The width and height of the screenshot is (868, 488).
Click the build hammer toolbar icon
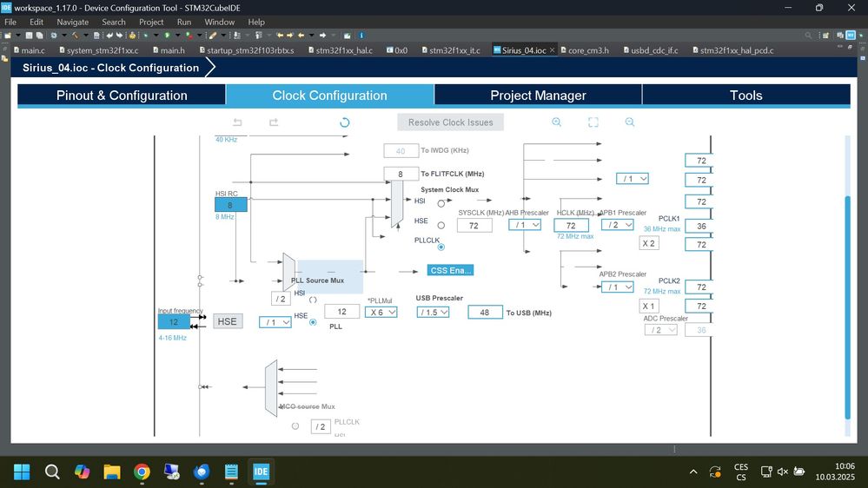pyautogui.click(x=75, y=36)
